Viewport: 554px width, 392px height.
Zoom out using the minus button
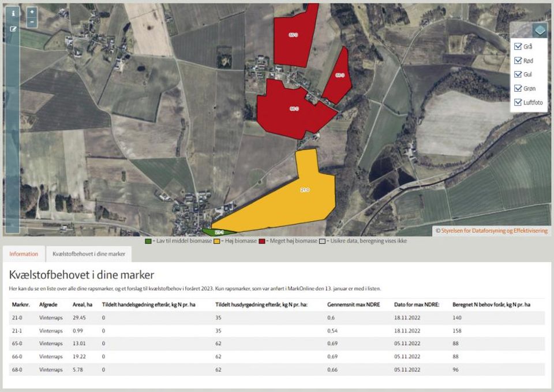pos(32,21)
